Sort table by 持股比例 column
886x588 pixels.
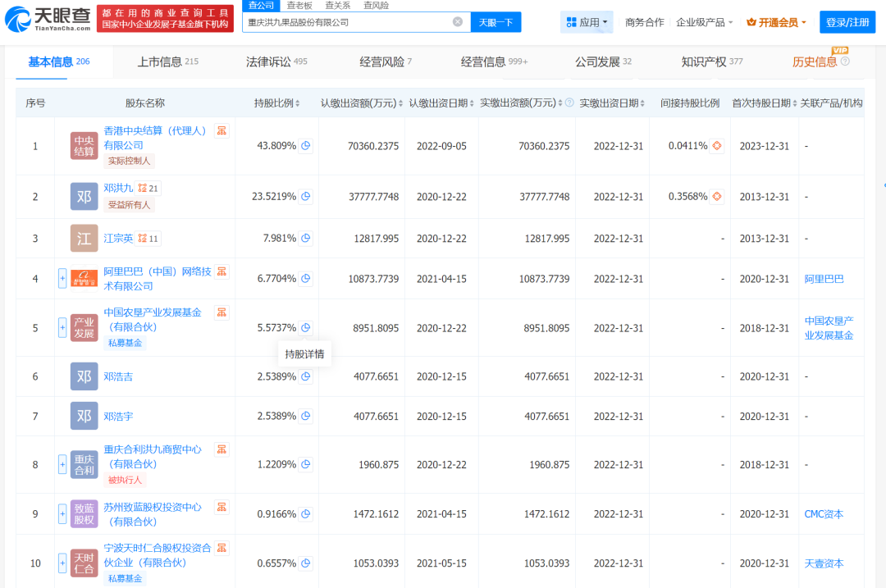(276, 103)
